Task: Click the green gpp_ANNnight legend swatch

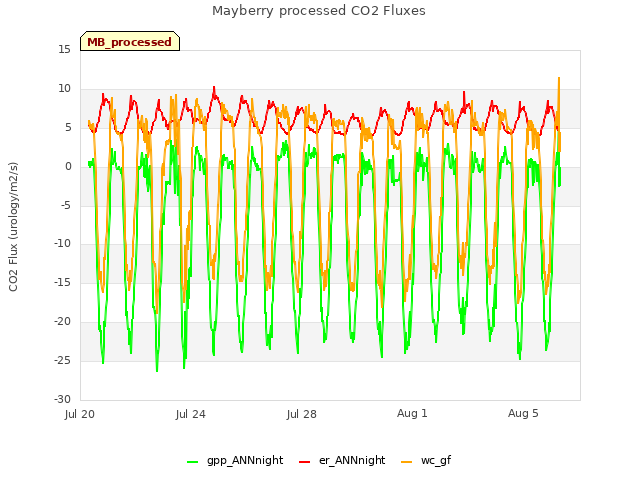Action: pos(192,462)
